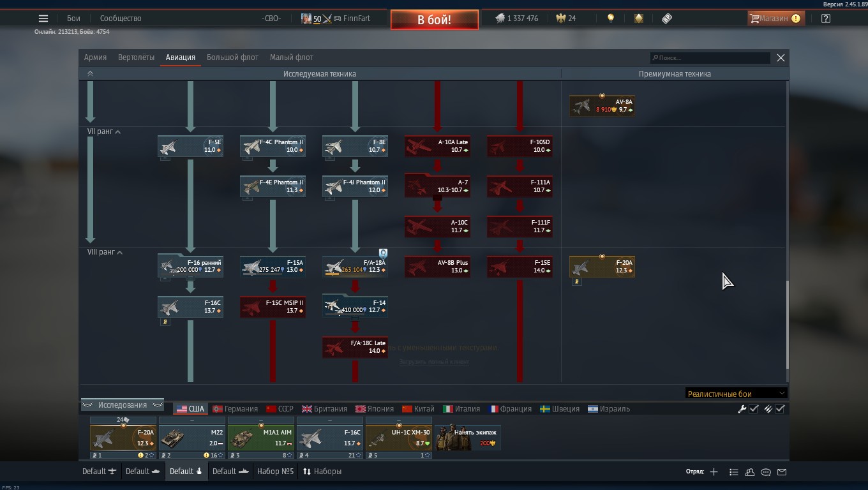
Task: Select the F-4E Phantom II card
Action: point(273,186)
